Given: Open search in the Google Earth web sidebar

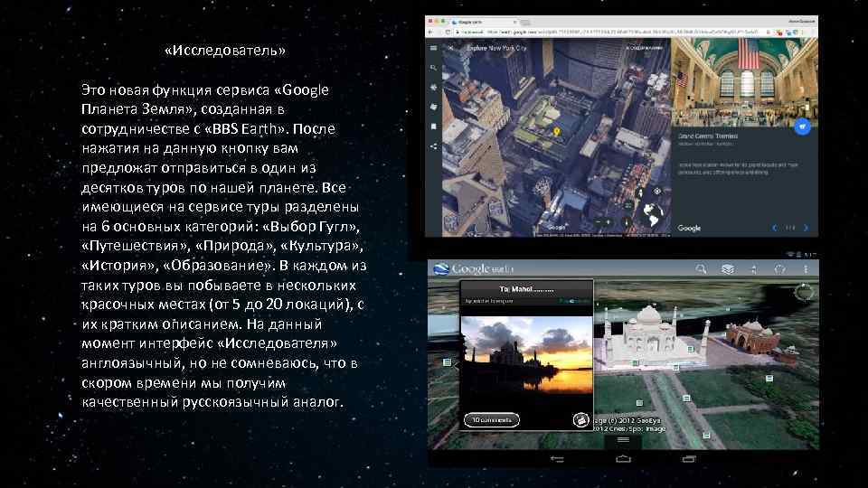Looking at the screenshot, I should [433, 68].
